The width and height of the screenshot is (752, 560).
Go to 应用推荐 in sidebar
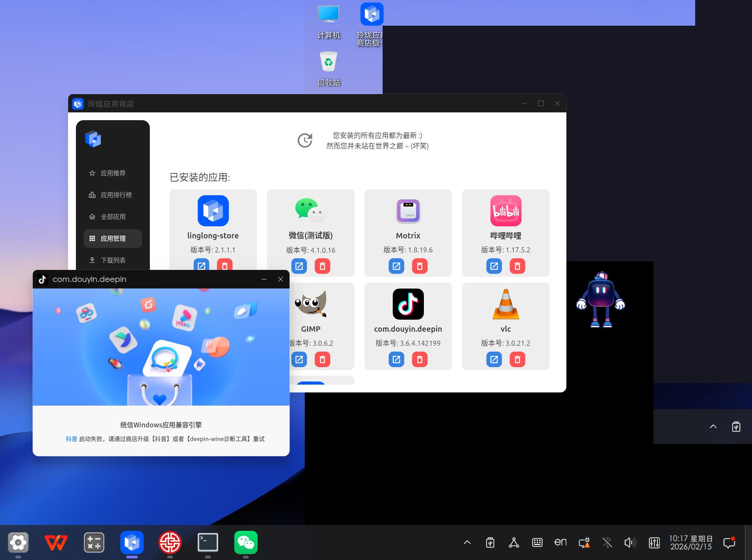tap(113, 173)
